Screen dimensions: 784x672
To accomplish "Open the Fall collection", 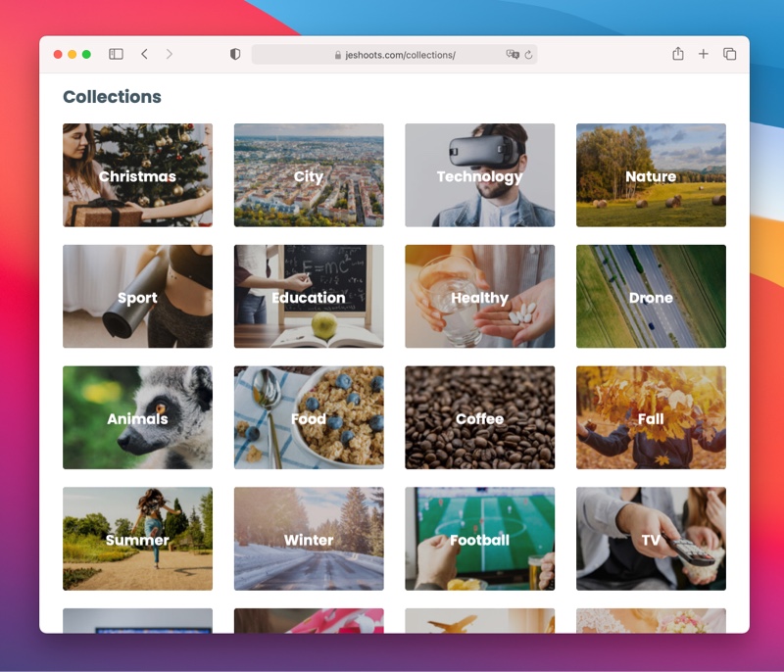I will point(651,417).
